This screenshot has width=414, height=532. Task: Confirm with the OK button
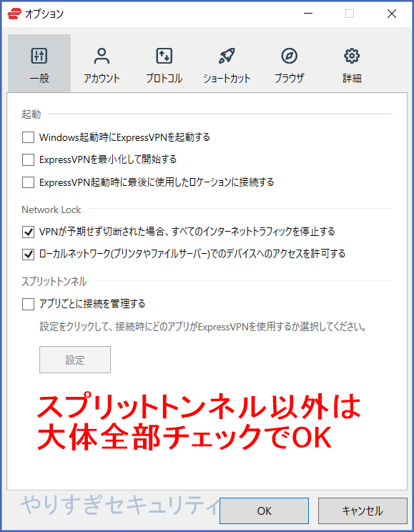(x=264, y=511)
